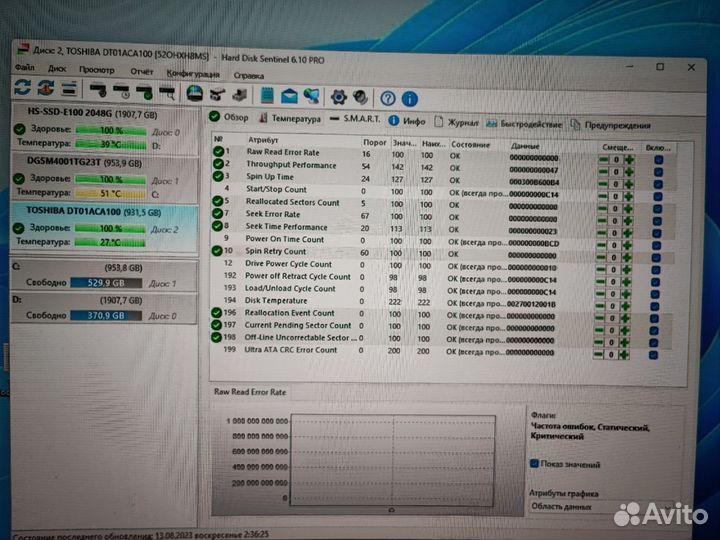Click the refresh disk information icon
Image resolution: width=720 pixels, height=540 pixels.
coord(22,87)
